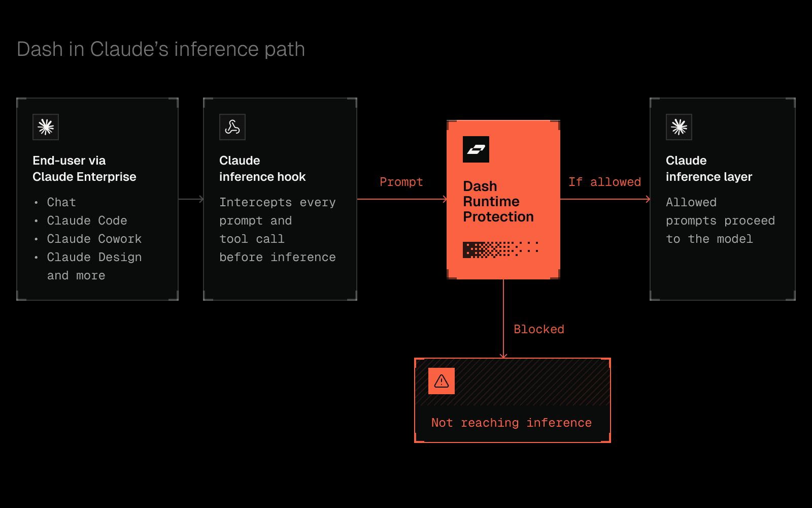Click the 'Dash Runtime Protection' heading
This screenshot has width=812, height=508.
pyautogui.click(x=498, y=202)
